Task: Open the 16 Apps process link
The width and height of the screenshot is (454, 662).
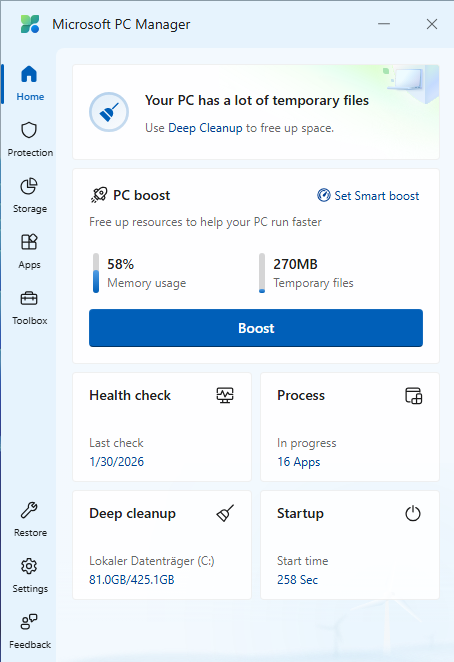Action: coord(299,462)
